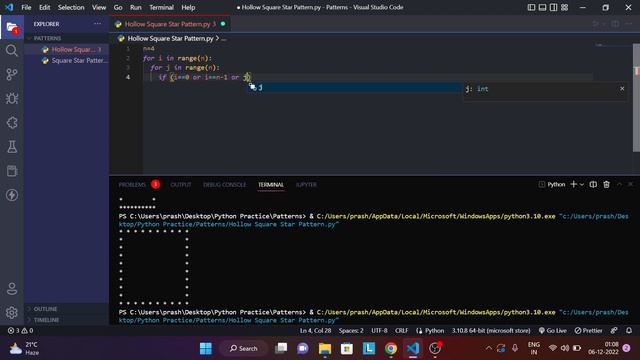Select Hollow Square Star Pattern.py editor tab

[x=170, y=24]
